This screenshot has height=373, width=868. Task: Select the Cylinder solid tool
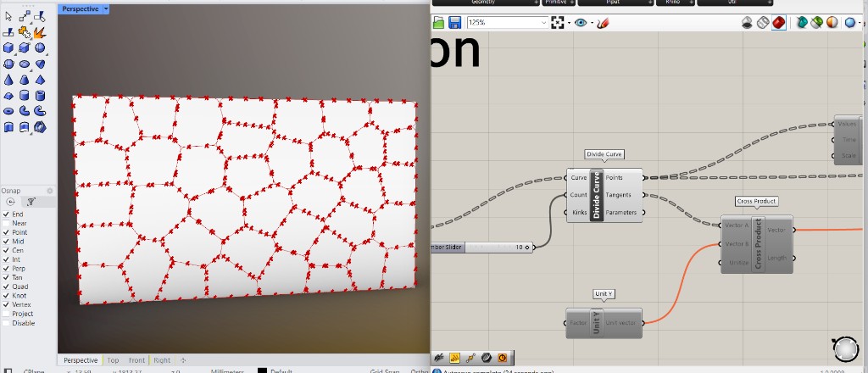[24, 96]
